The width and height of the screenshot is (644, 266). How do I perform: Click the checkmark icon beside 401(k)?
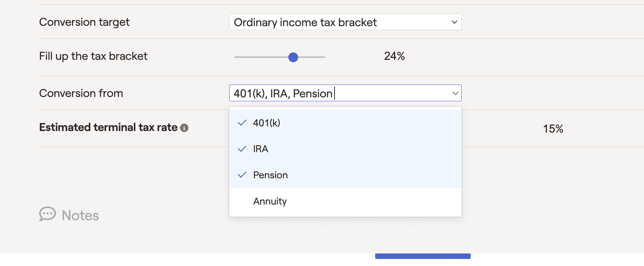242,123
